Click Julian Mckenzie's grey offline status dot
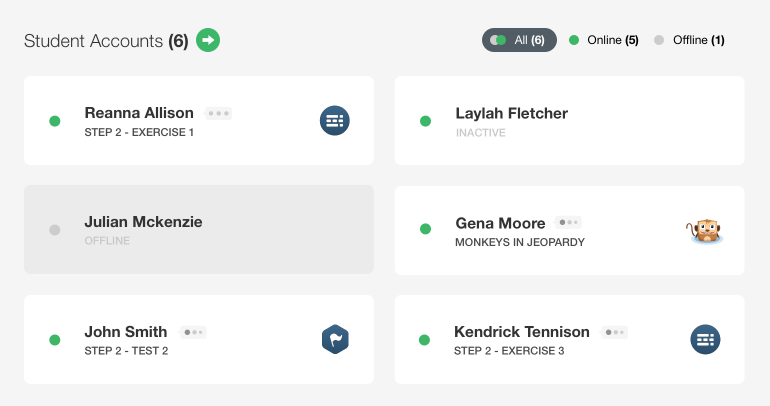This screenshot has width=770, height=406. (55, 230)
